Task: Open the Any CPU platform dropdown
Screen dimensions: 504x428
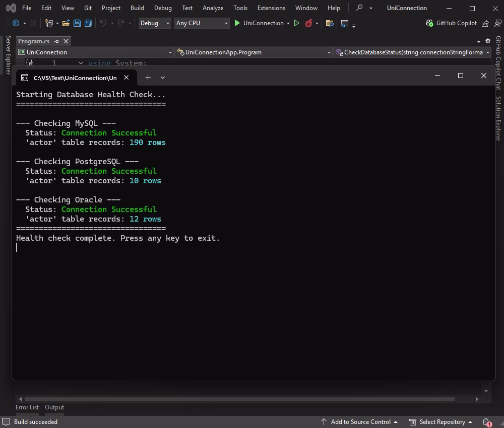Action: (202, 23)
